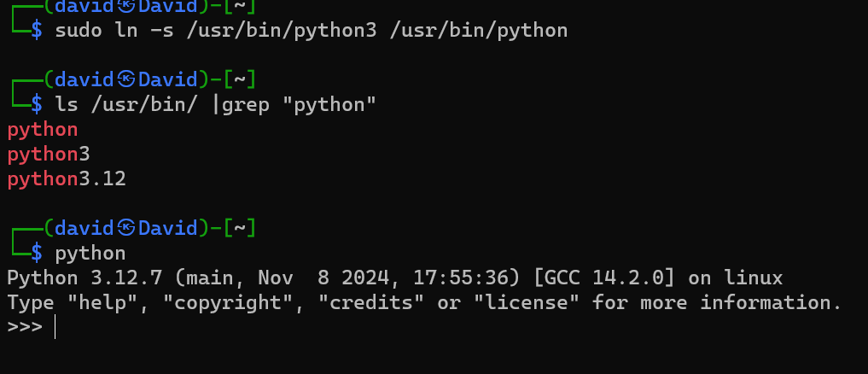
Task: Click the red "python" symlink output line
Action: 42,130
